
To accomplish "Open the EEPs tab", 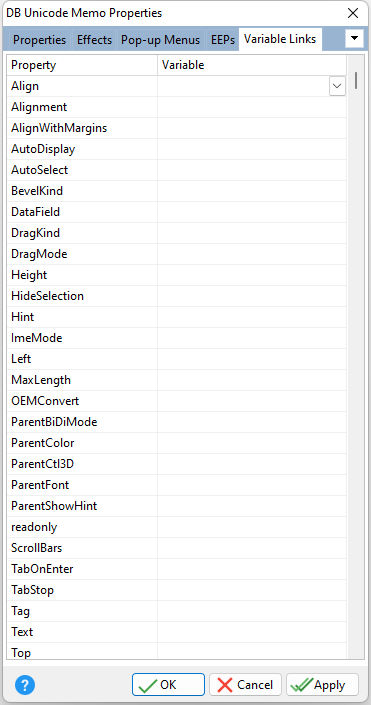I will [223, 40].
